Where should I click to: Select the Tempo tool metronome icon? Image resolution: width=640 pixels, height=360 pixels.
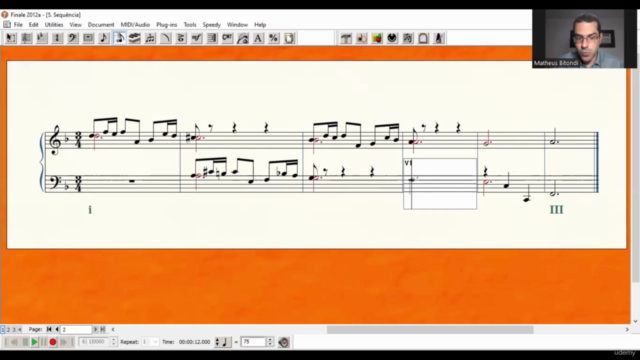click(439, 38)
